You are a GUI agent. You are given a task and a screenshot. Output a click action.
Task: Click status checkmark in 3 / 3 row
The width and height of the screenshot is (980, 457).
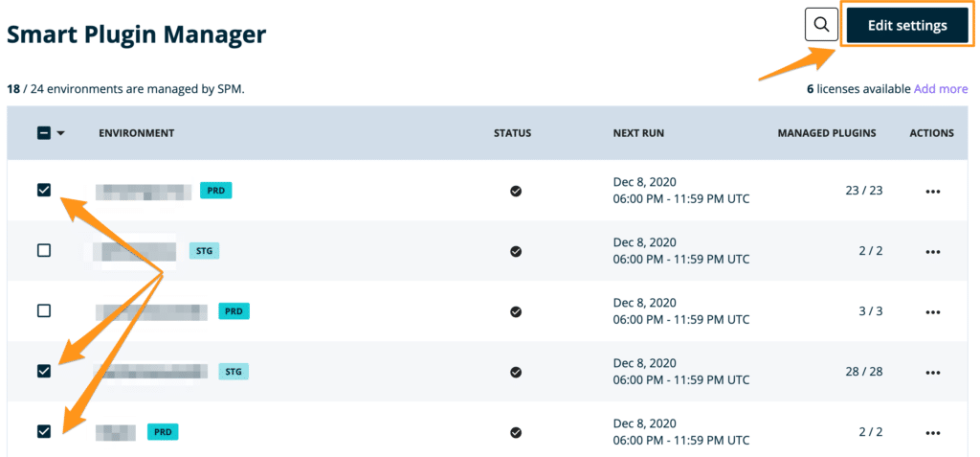(x=516, y=311)
